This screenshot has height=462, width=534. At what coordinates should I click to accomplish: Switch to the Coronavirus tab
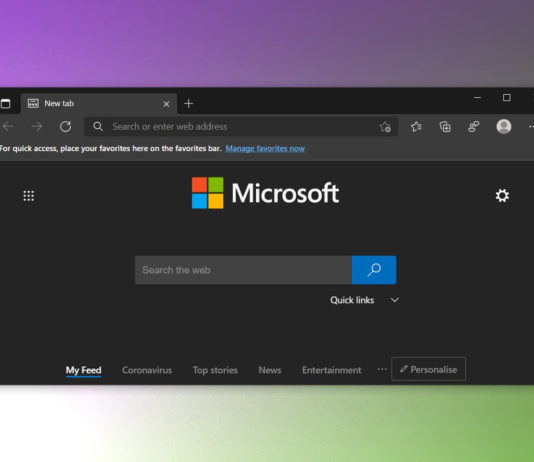(147, 370)
